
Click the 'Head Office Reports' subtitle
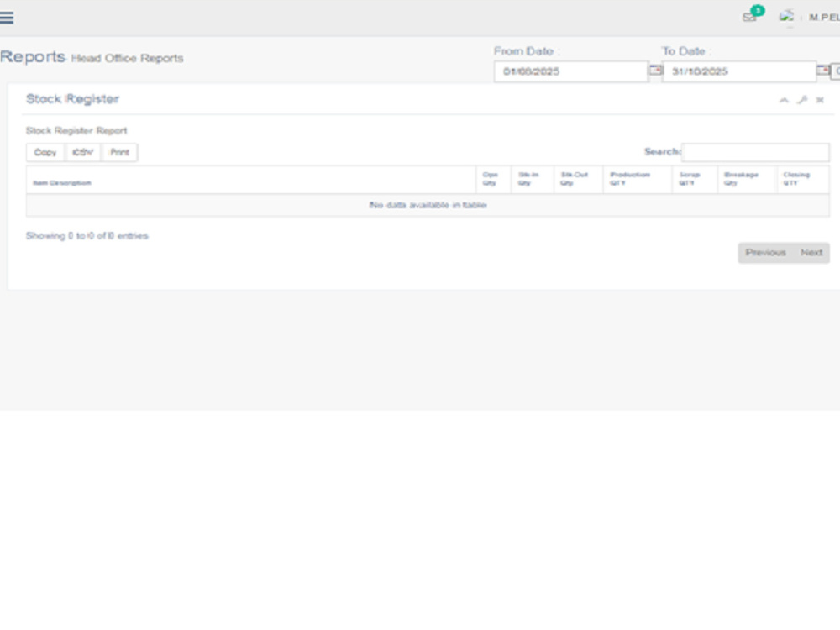(x=128, y=58)
